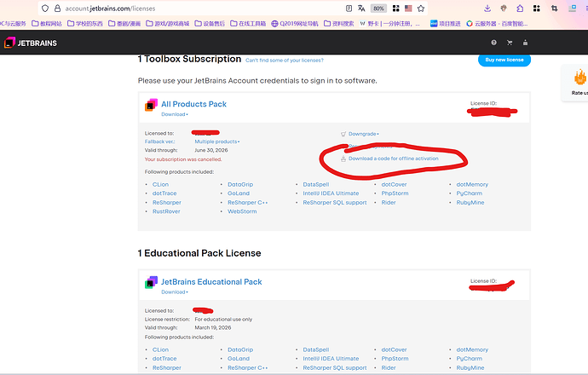
Task: Click the purple house extension icon
Action: (520, 9)
